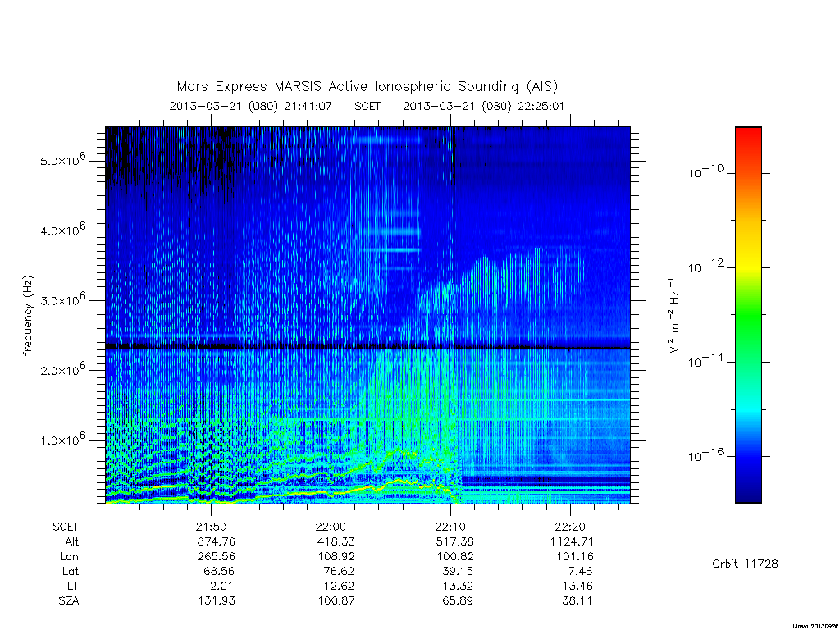
Task: Click the '22:10' time tick label
Action: pyautogui.click(x=450, y=527)
